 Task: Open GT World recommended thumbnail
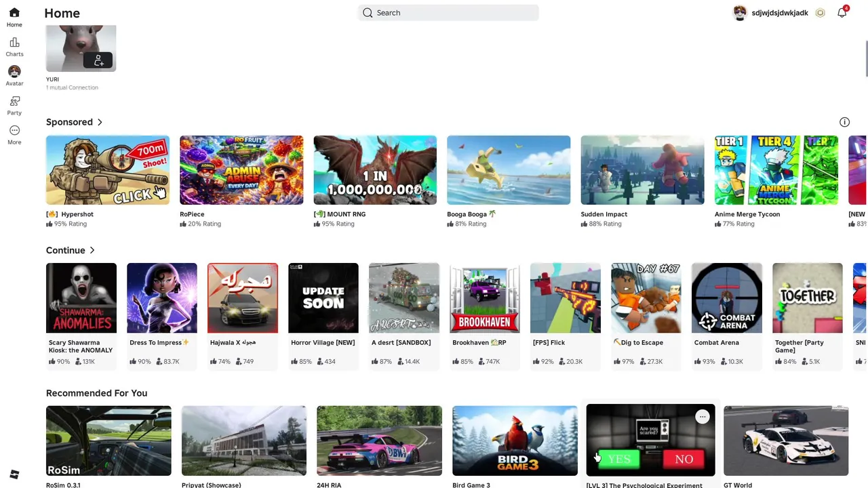tap(786, 441)
